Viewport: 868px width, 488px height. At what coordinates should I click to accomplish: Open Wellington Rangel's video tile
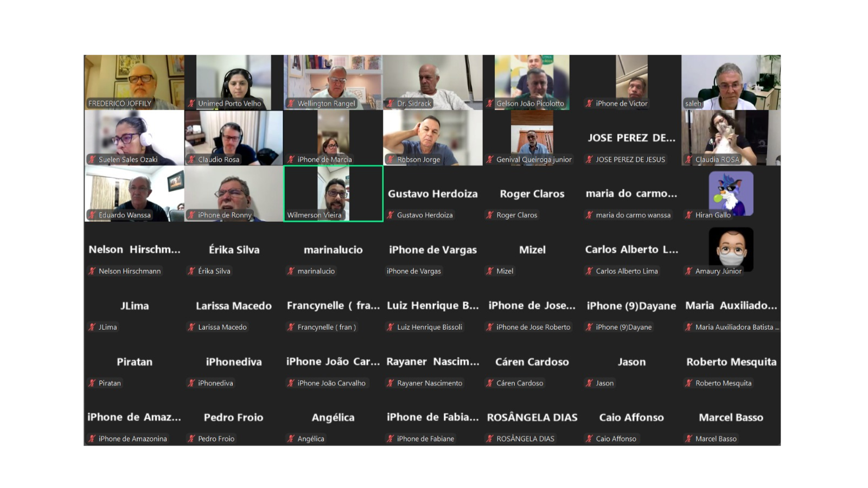click(x=333, y=82)
